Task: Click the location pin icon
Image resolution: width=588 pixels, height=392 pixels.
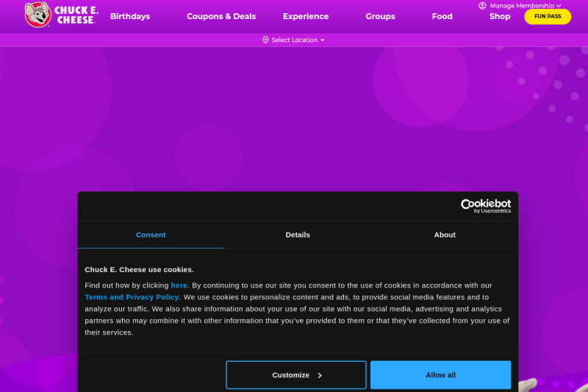Action: pyautogui.click(x=265, y=40)
